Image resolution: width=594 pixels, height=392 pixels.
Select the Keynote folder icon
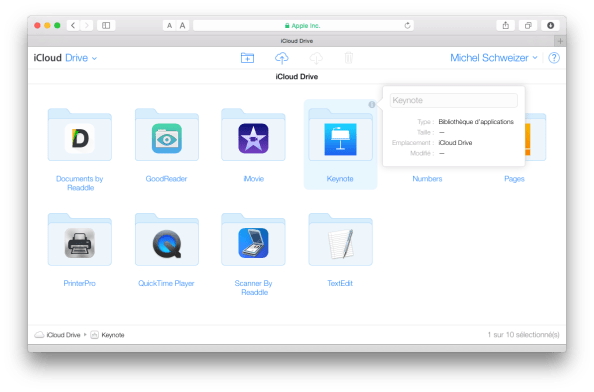coord(341,135)
